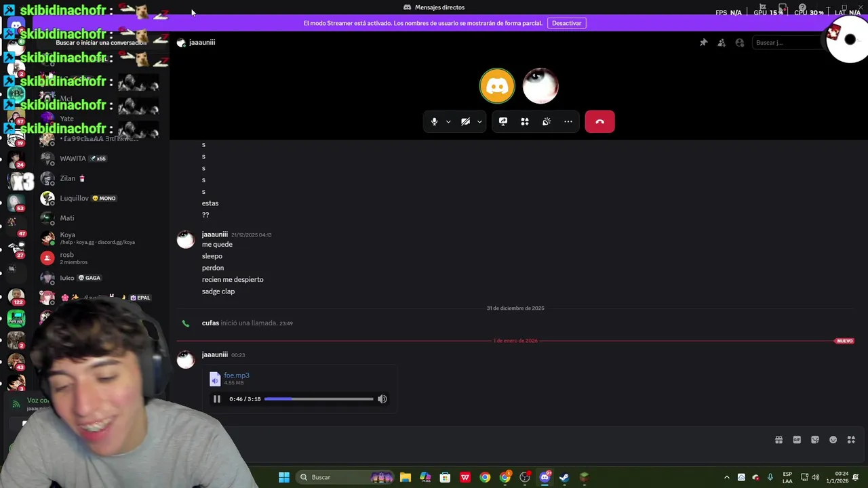Image resolution: width=868 pixels, height=488 pixels.
Task: Open the gift button in message bar
Action: click(778, 440)
